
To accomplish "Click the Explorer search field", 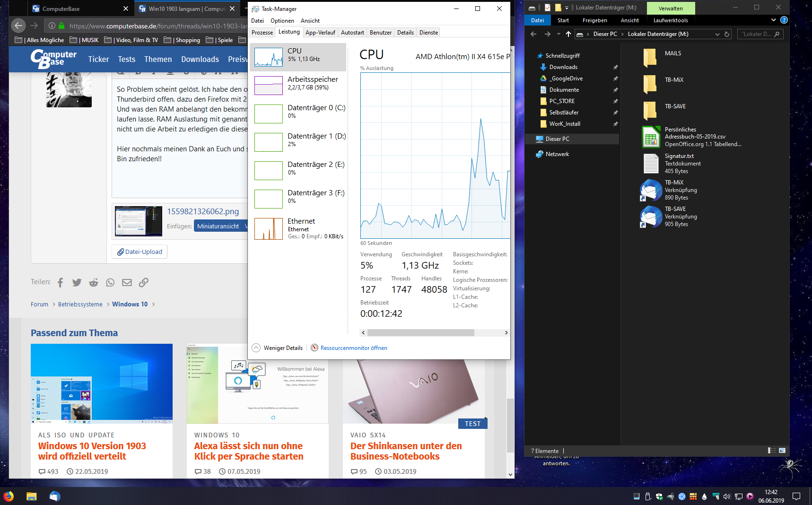I will (x=760, y=34).
